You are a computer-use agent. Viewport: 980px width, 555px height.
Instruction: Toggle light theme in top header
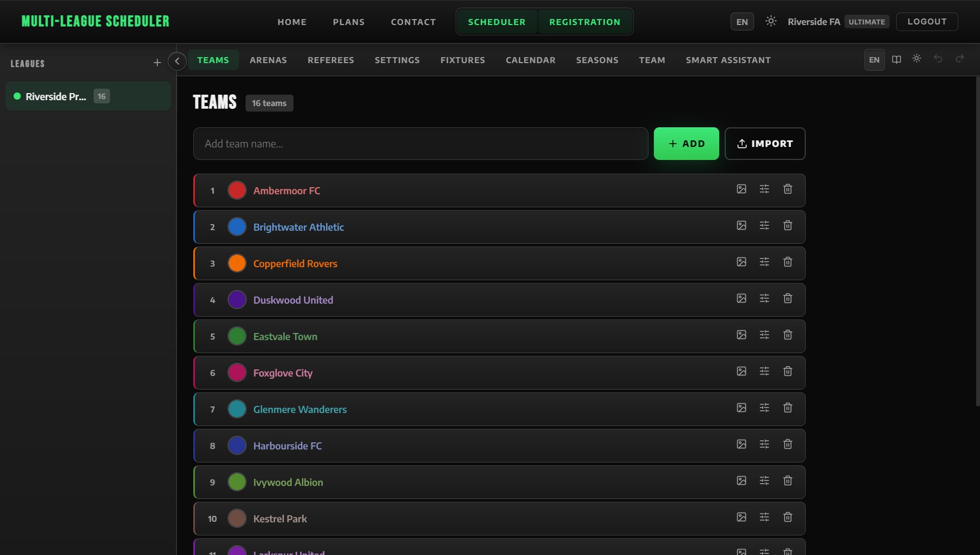[771, 21]
